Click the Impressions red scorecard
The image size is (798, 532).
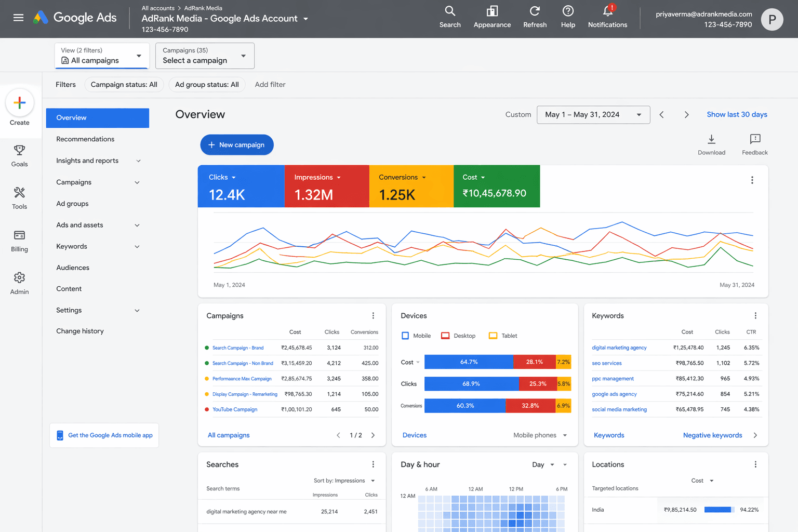pyautogui.click(x=327, y=187)
